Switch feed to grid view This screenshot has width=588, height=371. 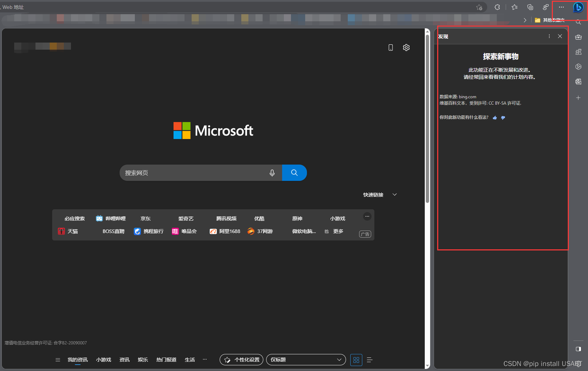point(356,360)
